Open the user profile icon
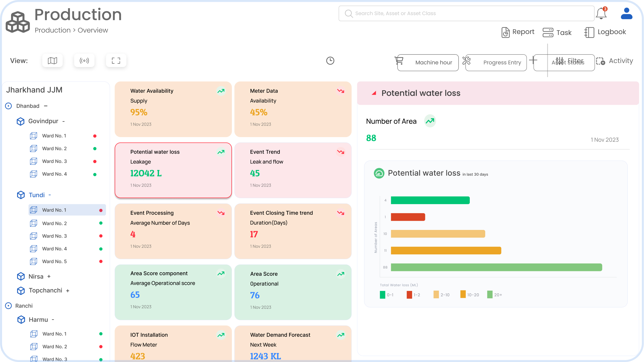 [626, 13]
